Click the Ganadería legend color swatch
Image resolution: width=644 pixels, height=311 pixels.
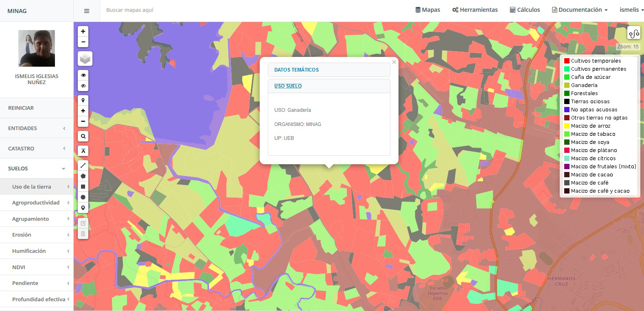567,85
